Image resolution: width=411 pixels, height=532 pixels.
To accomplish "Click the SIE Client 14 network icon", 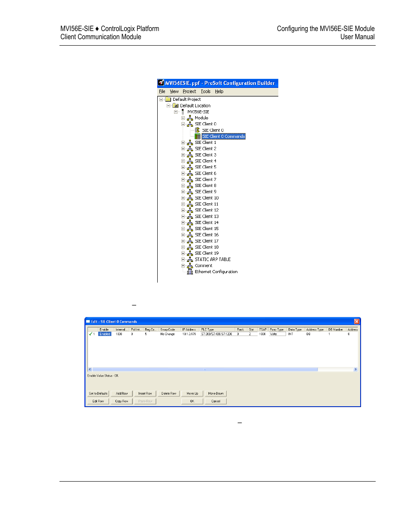I will pos(190,223).
